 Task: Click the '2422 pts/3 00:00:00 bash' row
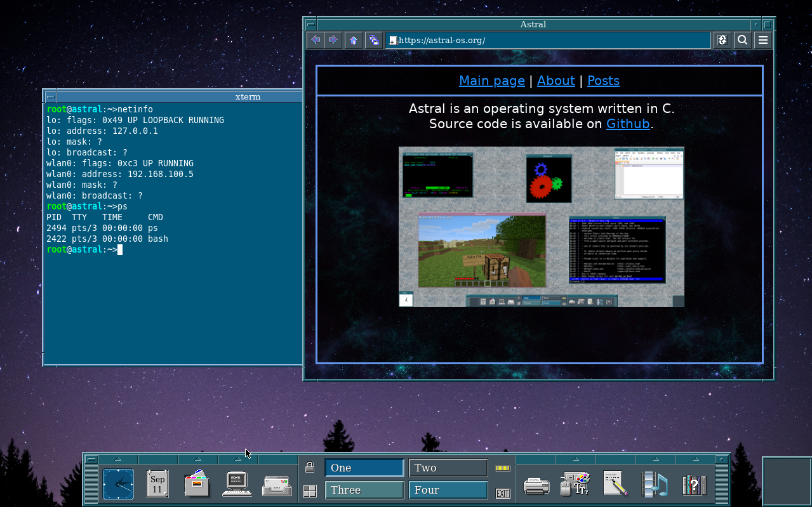click(107, 239)
